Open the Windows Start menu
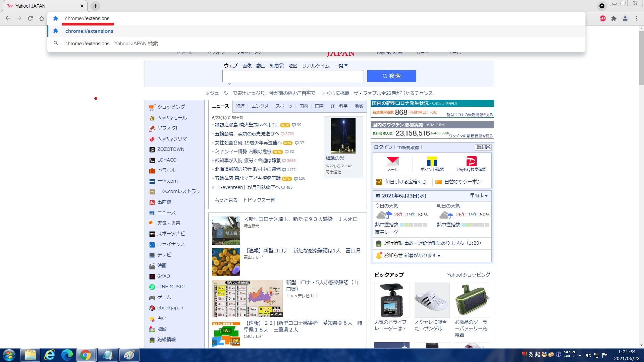Viewport: 644px width, 362px height. 9,355
